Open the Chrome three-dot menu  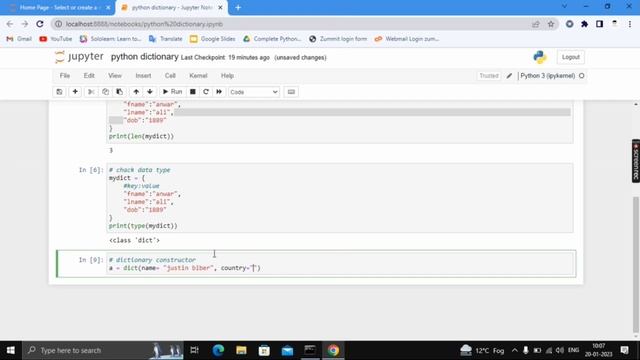click(x=630, y=24)
